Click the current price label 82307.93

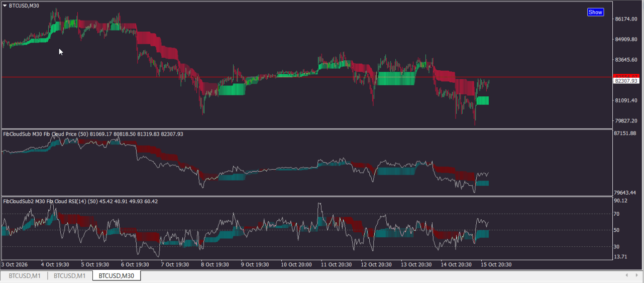pos(626,80)
